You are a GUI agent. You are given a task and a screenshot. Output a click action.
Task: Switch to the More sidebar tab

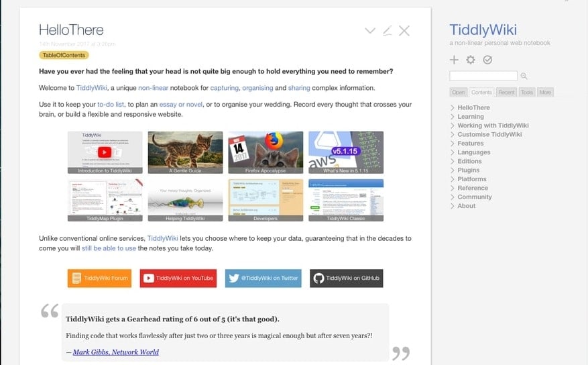point(545,93)
